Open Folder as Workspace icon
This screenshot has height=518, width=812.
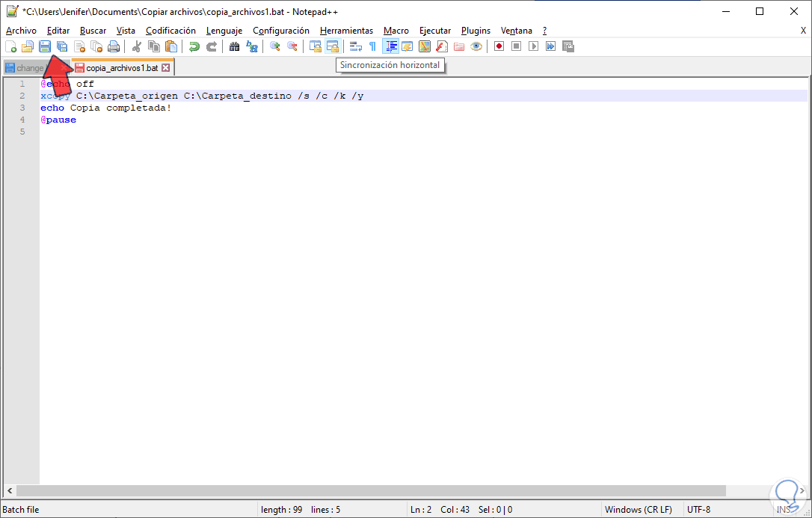[x=459, y=46]
